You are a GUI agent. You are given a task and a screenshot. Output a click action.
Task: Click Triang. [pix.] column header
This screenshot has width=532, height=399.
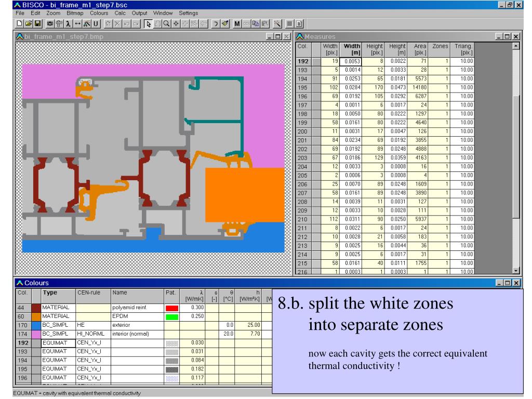coord(463,49)
